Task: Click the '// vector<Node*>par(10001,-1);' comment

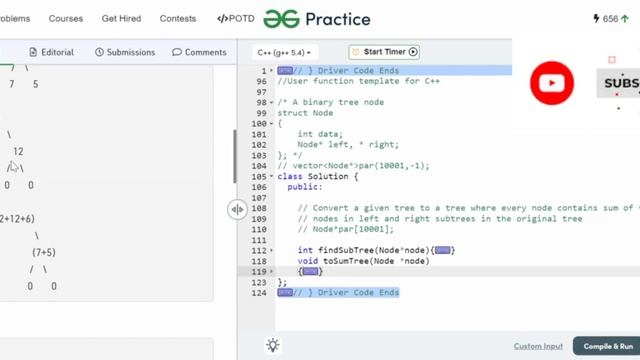Action: pyautogui.click(x=353, y=166)
